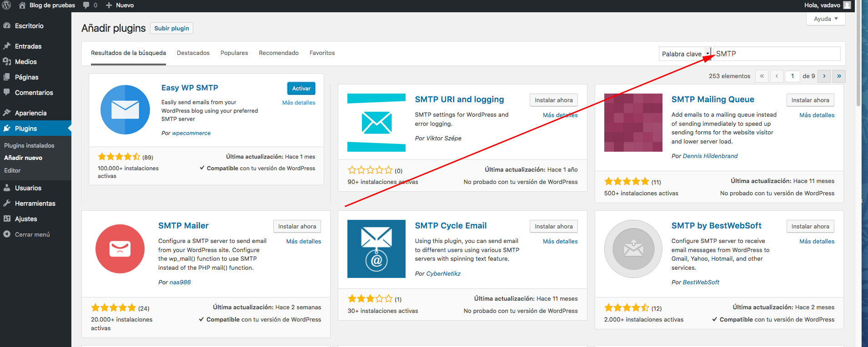This screenshot has height=347, width=868.
Task: Click the SMTP Cycle Email plugin icon
Action: click(x=376, y=249)
